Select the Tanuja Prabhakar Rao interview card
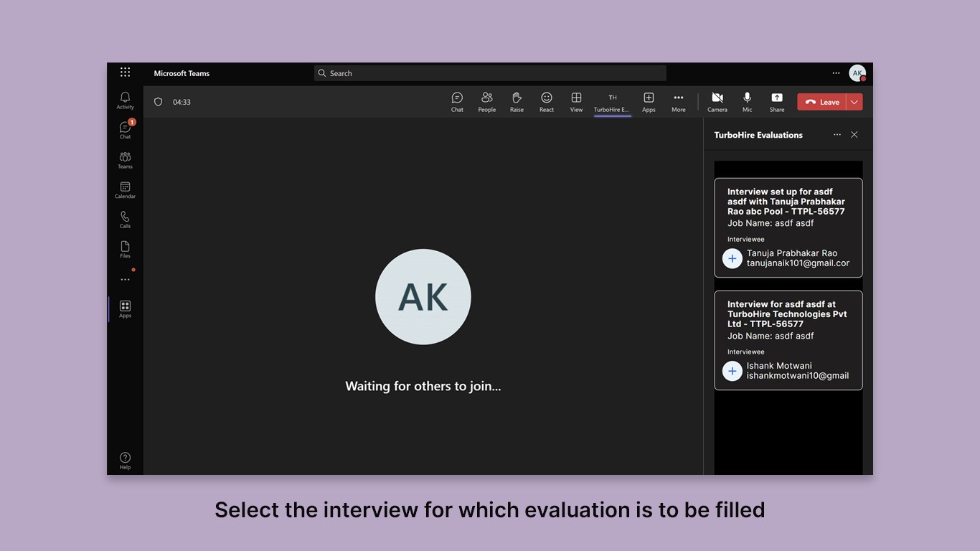The image size is (980, 551). pyautogui.click(x=788, y=227)
